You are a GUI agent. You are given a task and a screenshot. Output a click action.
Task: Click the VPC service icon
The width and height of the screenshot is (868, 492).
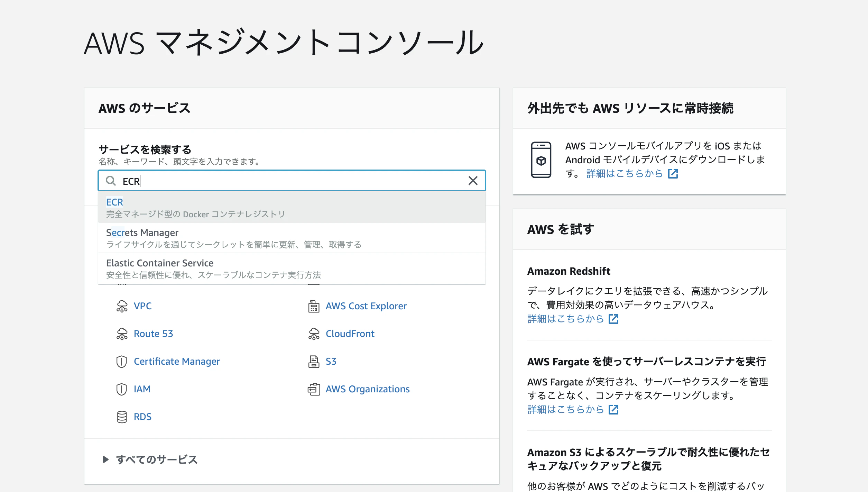[122, 306]
